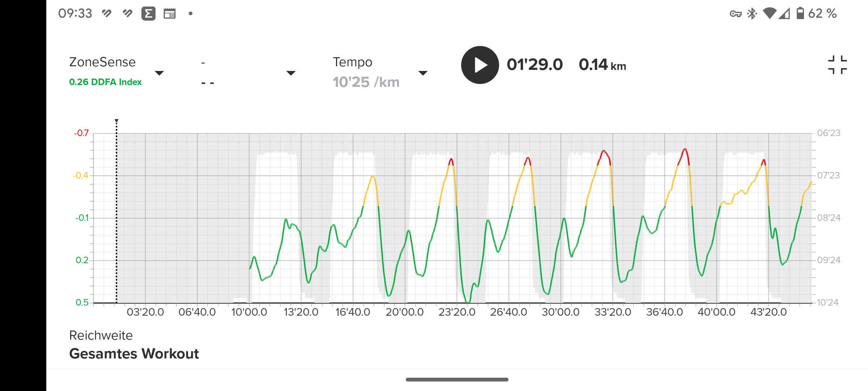The height and width of the screenshot is (391, 868).
Task: Tap the cellular signal status icon
Action: pyautogui.click(x=784, y=14)
